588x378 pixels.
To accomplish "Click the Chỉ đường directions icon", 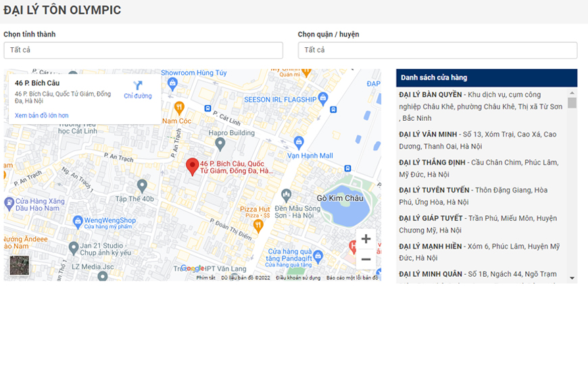I will (x=138, y=86).
